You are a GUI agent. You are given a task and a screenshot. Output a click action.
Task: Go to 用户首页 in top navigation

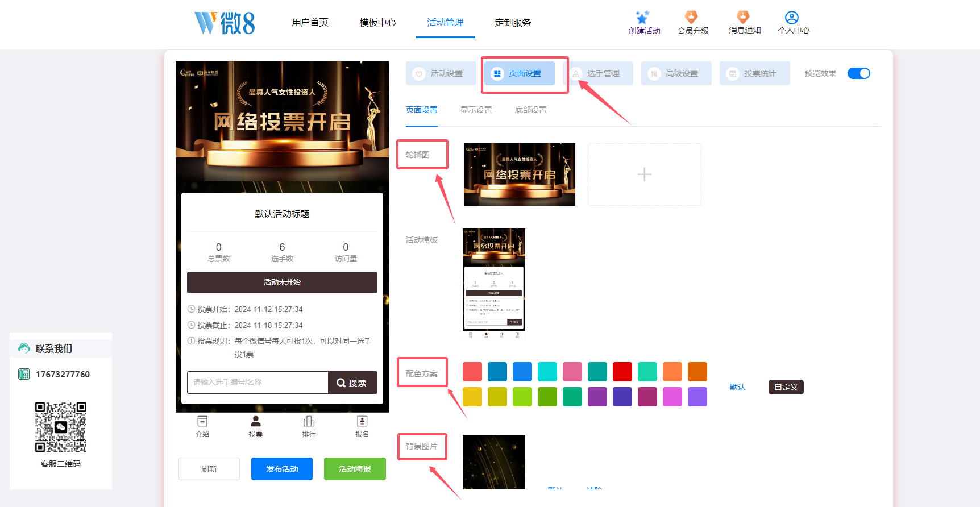(x=310, y=23)
